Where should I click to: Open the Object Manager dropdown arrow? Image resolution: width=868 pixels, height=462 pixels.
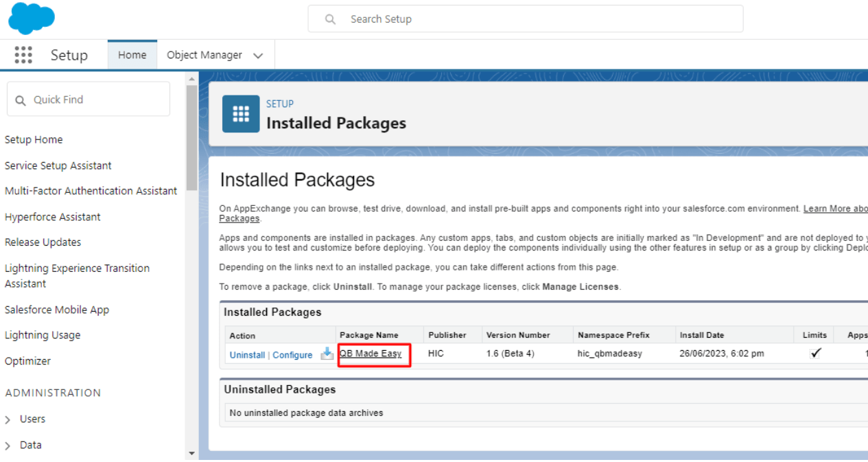point(258,56)
